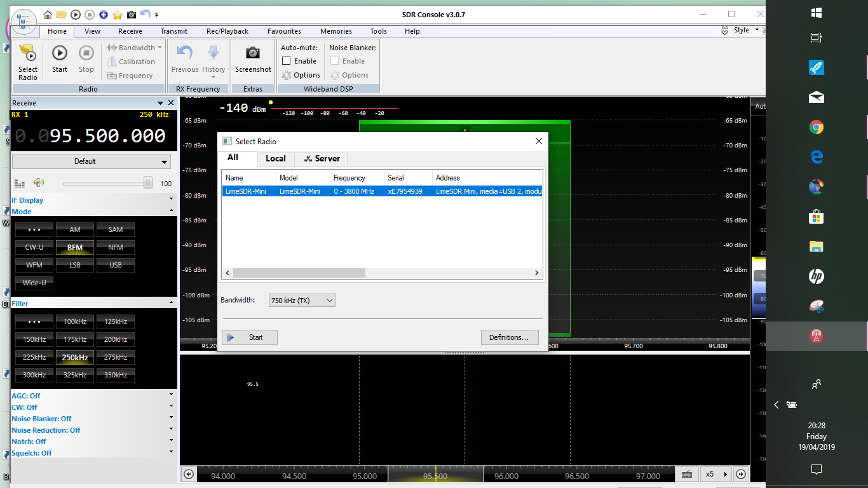The width and height of the screenshot is (868, 488).
Task: Select the 150kHz filter button
Action: (x=34, y=339)
